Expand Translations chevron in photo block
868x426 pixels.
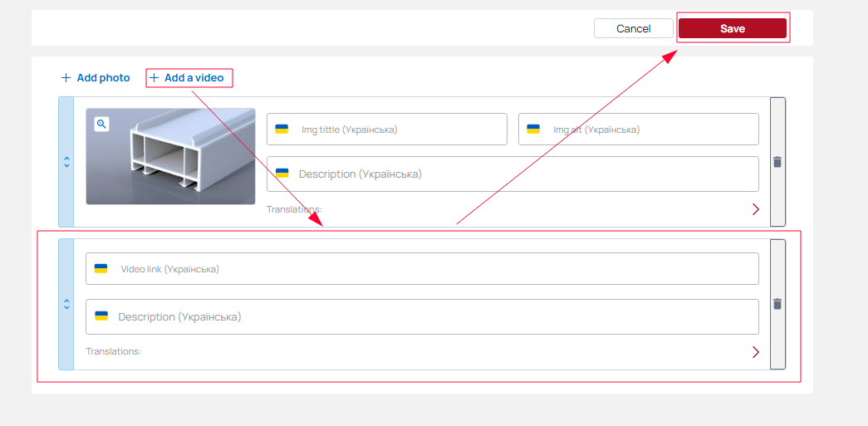756,209
